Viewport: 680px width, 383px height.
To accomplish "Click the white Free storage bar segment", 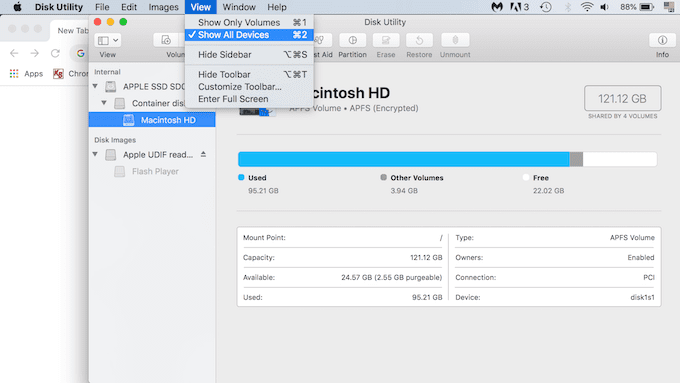I will pos(620,159).
